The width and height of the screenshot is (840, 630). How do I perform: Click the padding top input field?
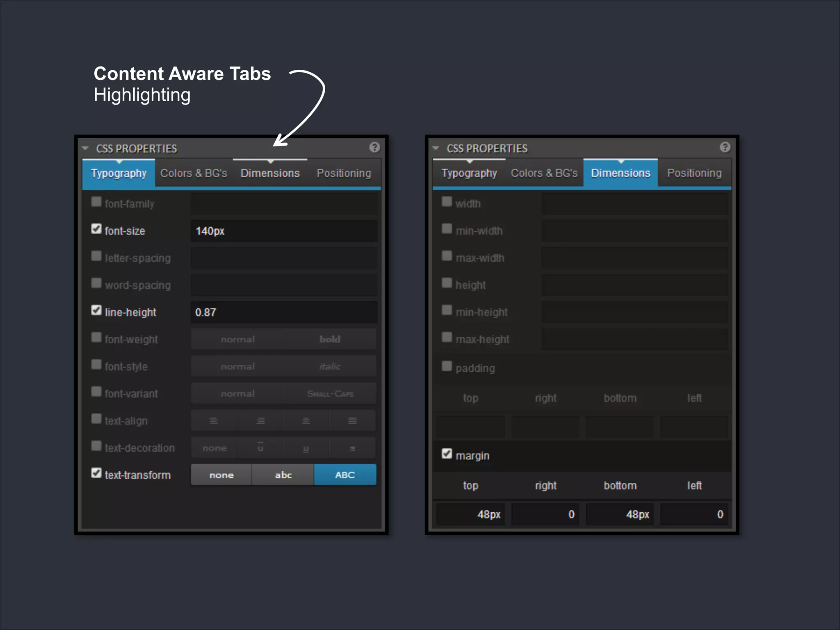click(x=470, y=427)
